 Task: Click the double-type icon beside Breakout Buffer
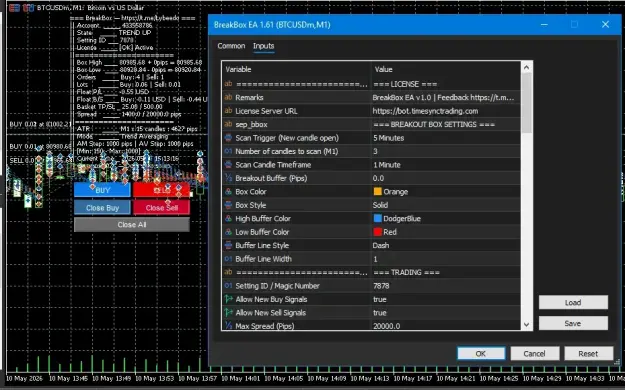pyautogui.click(x=228, y=178)
